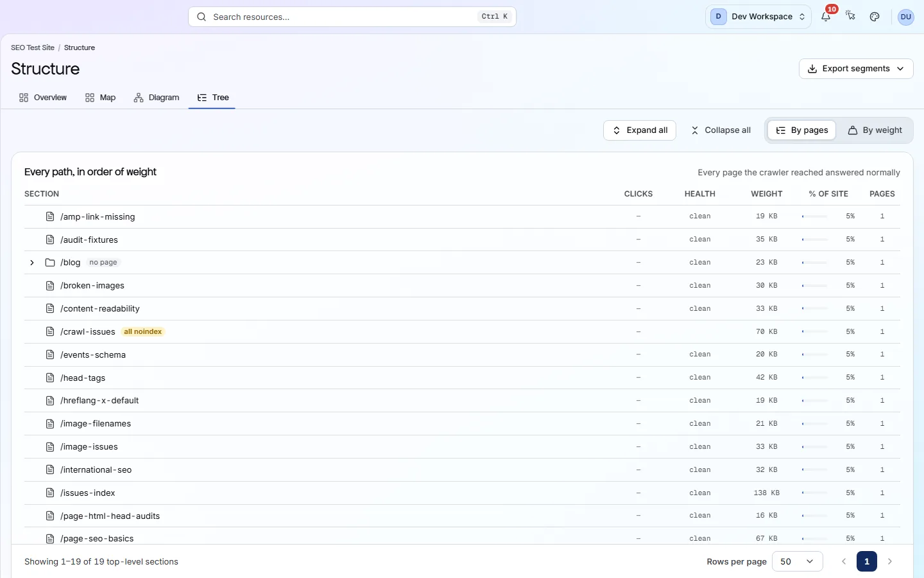Expand the /blog folder chevron
Viewport: 924px width, 578px height.
click(x=32, y=263)
